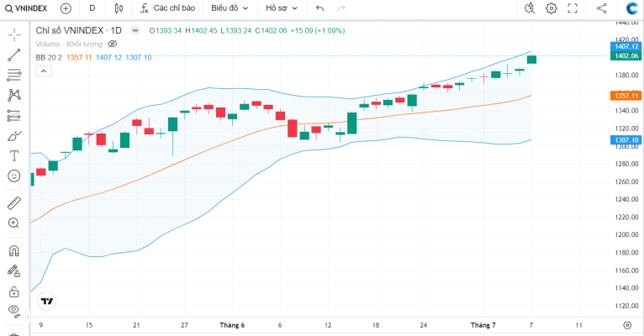The width and height of the screenshot is (644, 336).
Task: Select the forecast position tool
Action: click(14, 116)
